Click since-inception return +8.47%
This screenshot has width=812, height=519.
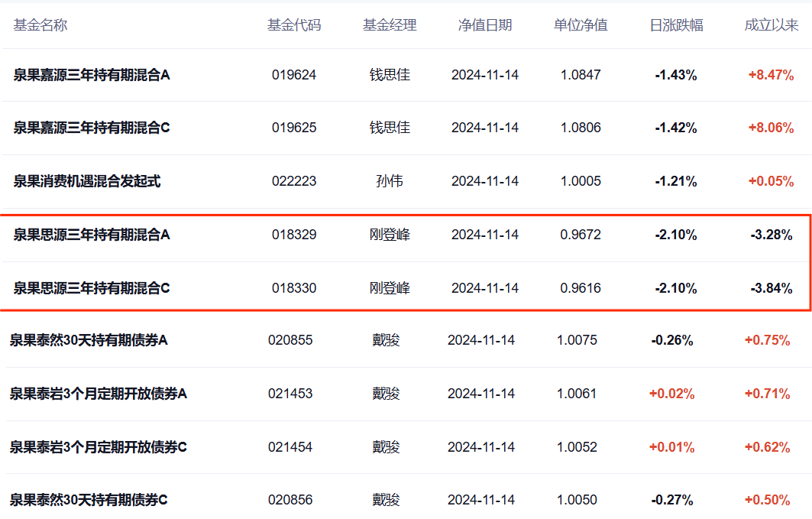coord(771,75)
